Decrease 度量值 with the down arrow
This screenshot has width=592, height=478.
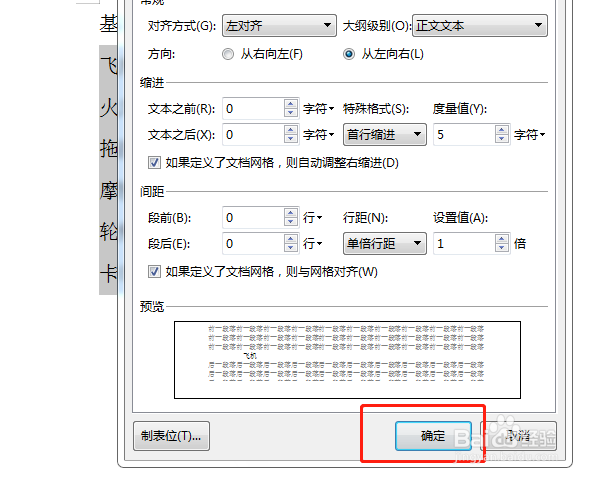click(502, 139)
